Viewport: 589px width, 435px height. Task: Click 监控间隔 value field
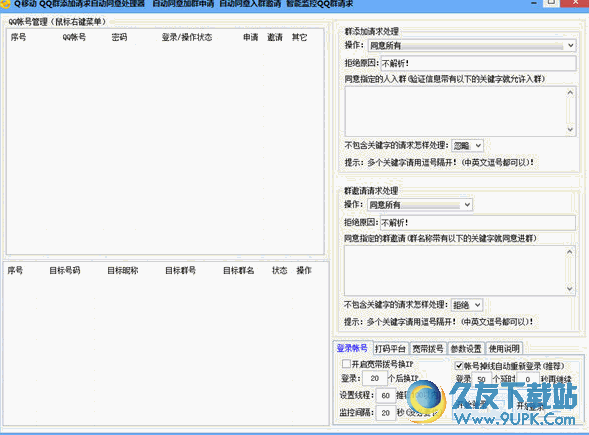[x=385, y=413]
